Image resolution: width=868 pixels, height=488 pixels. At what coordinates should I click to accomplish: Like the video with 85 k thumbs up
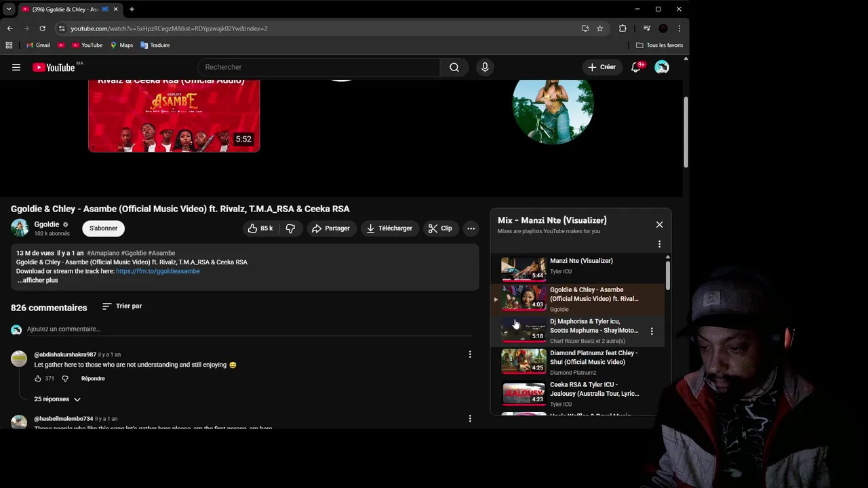(260, 228)
